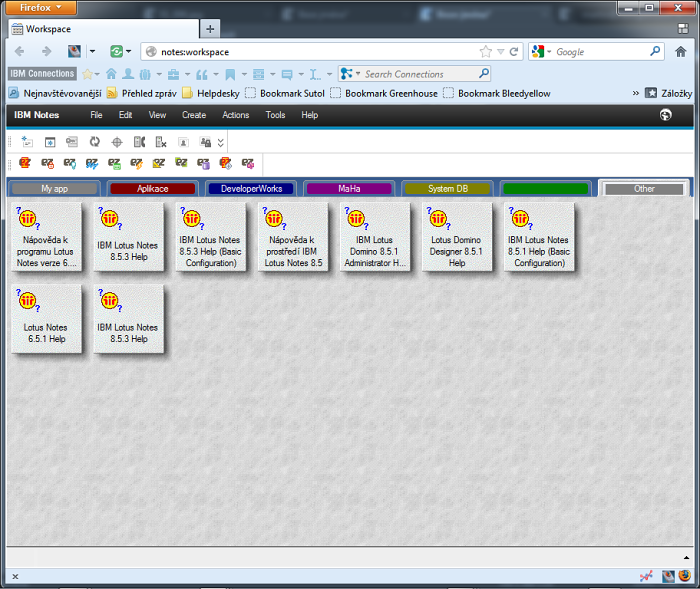The image size is (700, 589).
Task: Open the dropdown arrow beside briefcase icon
Action: [188, 74]
